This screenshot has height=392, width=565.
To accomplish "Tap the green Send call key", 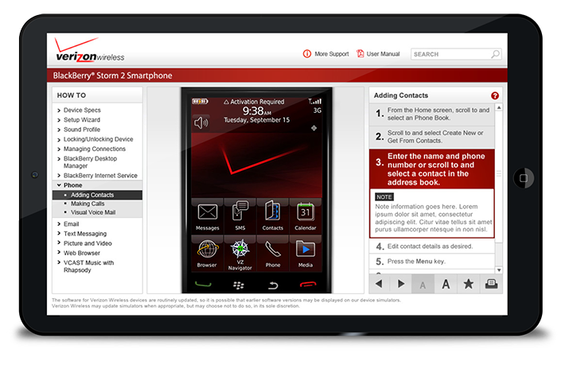I will click(x=203, y=285).
